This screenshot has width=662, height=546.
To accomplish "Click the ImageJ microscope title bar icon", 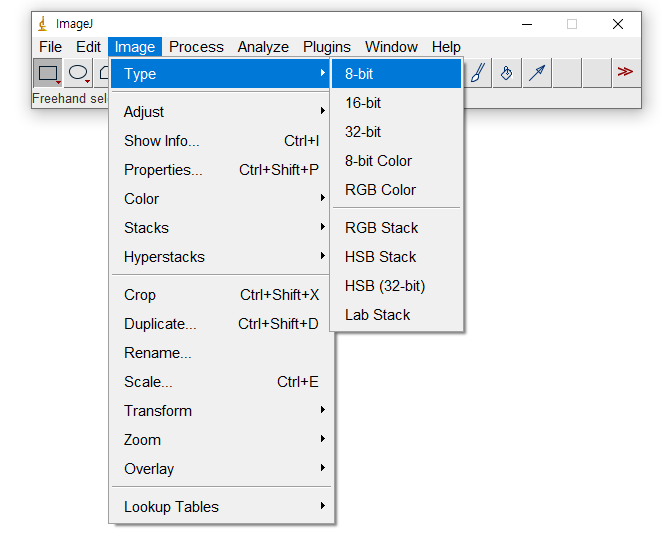I will pyautogui.click(x=41, y=23).
